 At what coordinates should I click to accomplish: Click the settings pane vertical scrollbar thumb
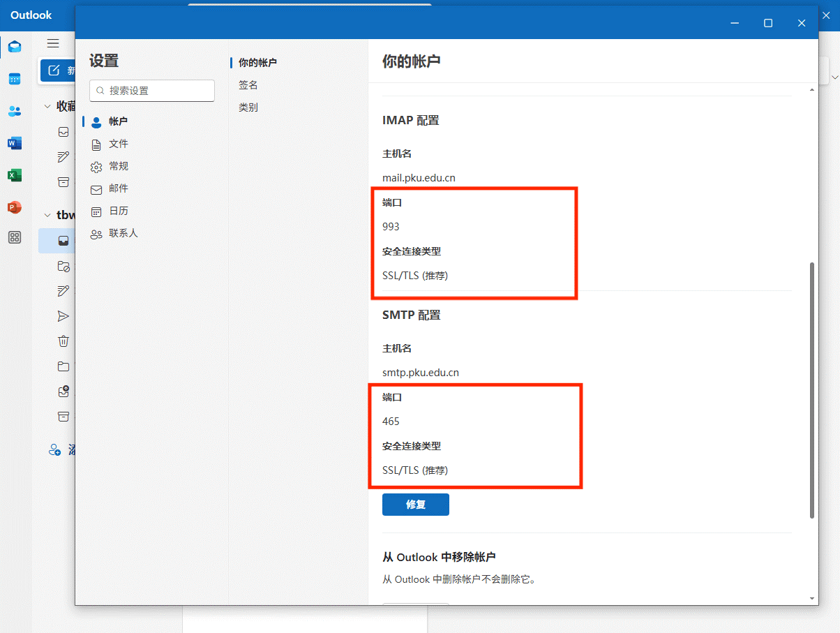811,391
